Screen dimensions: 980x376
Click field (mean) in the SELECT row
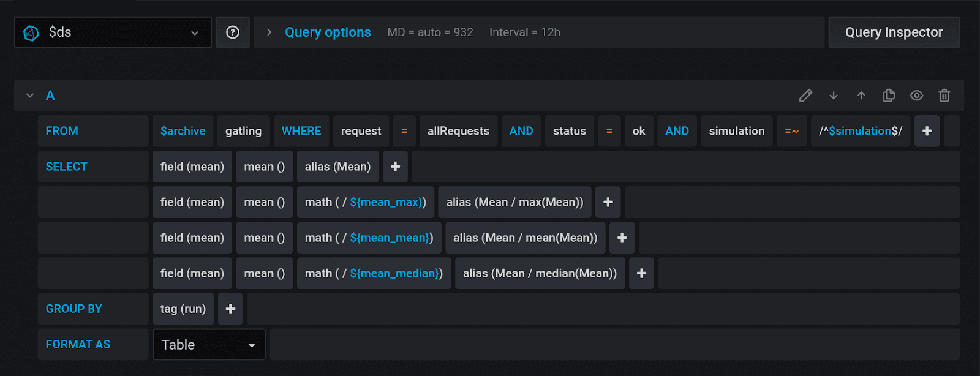pyautogui.click(x=192, y=167)
